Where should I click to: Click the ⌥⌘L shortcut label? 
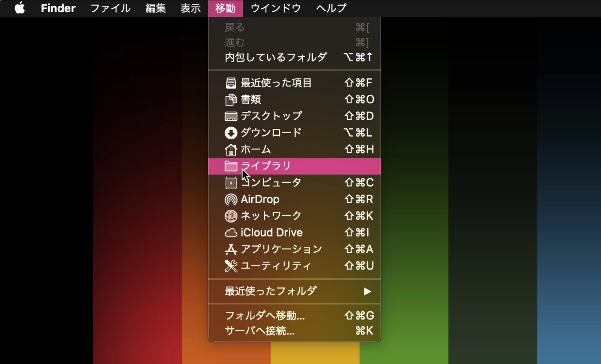[x=358, y=133]
